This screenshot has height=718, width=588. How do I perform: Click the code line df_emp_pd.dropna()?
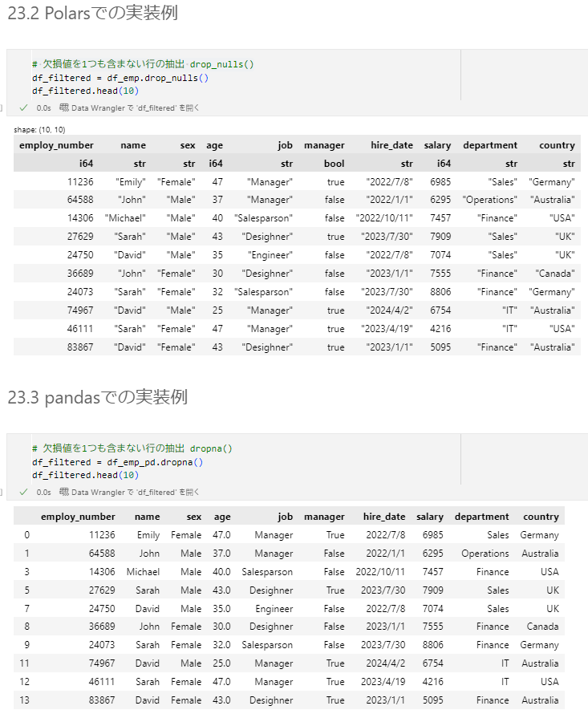[x=118, y=462]
